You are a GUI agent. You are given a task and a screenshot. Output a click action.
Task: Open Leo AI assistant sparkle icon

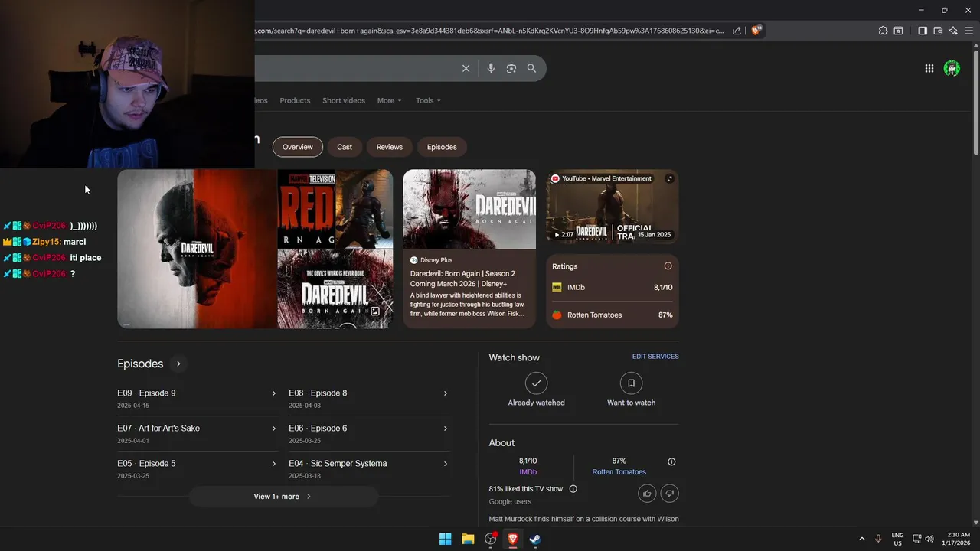[953, 31]
